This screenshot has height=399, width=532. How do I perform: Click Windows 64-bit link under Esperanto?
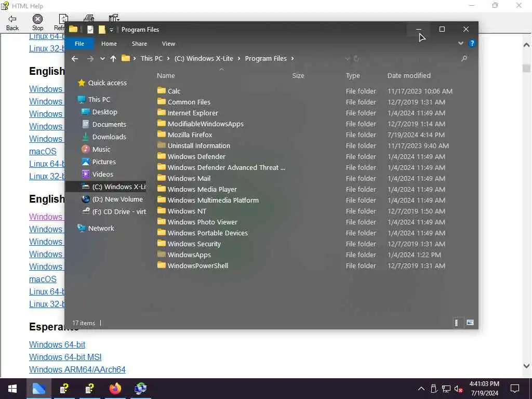(57, 345)
